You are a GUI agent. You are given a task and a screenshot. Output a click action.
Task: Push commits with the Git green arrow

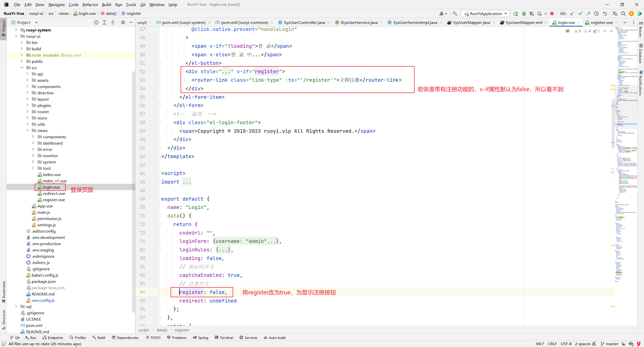pos(588,14)
